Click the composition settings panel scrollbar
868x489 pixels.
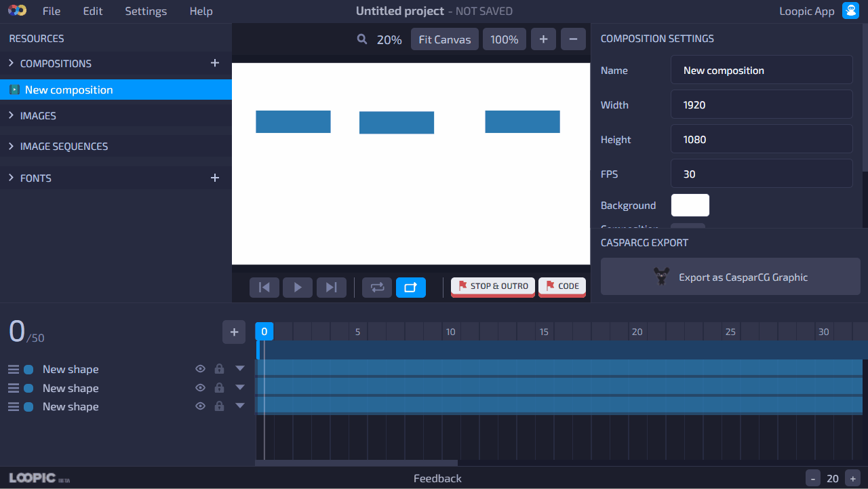(x=865, y=98)
